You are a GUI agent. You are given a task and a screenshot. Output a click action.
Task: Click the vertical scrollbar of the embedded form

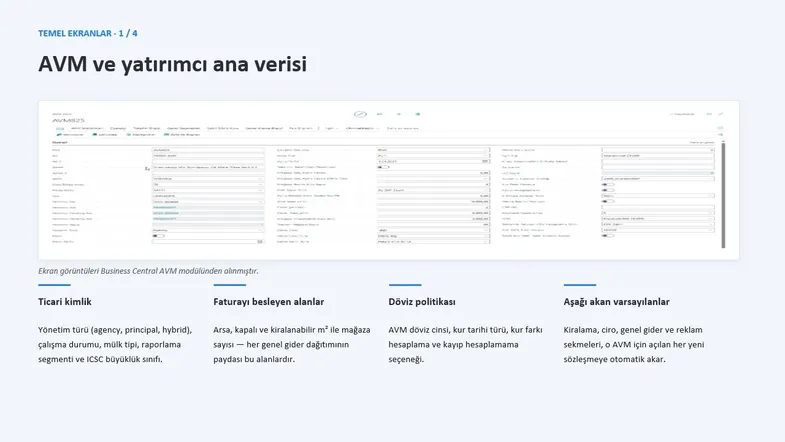point(723,195)
